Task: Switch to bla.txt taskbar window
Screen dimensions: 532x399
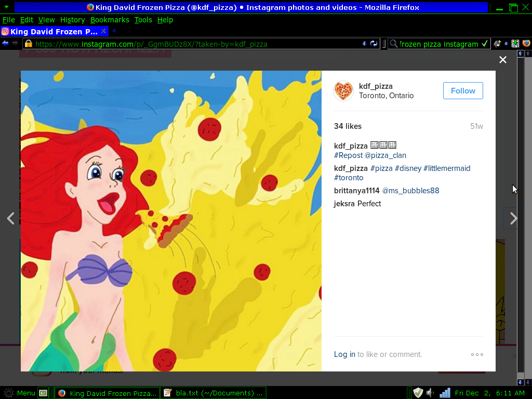Action: pyautogui.click(x=214, y=393)
